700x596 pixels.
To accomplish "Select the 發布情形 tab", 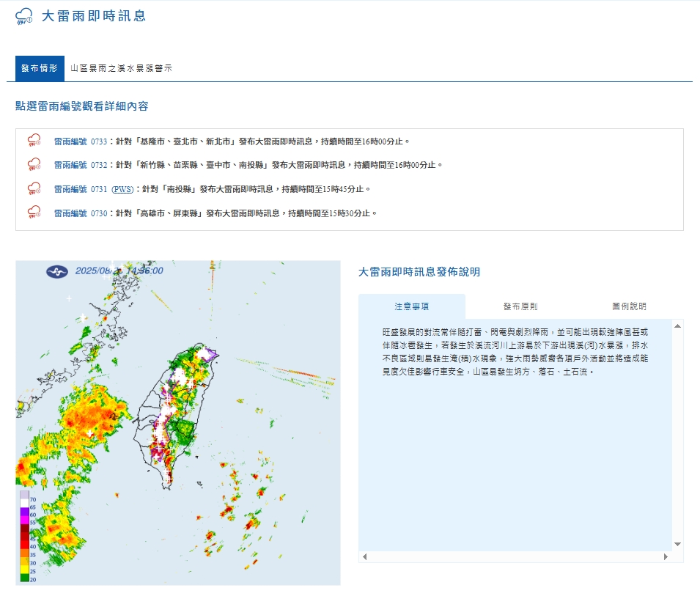I will (40, 68).
